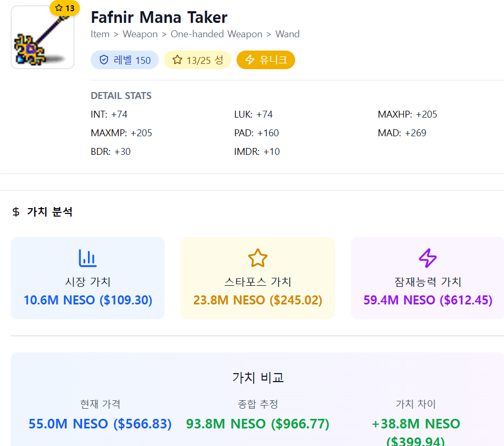Viewport: 504px width, 446px height.
Task: Select the 스타포스 가치 card
Action: coord(258,278)
